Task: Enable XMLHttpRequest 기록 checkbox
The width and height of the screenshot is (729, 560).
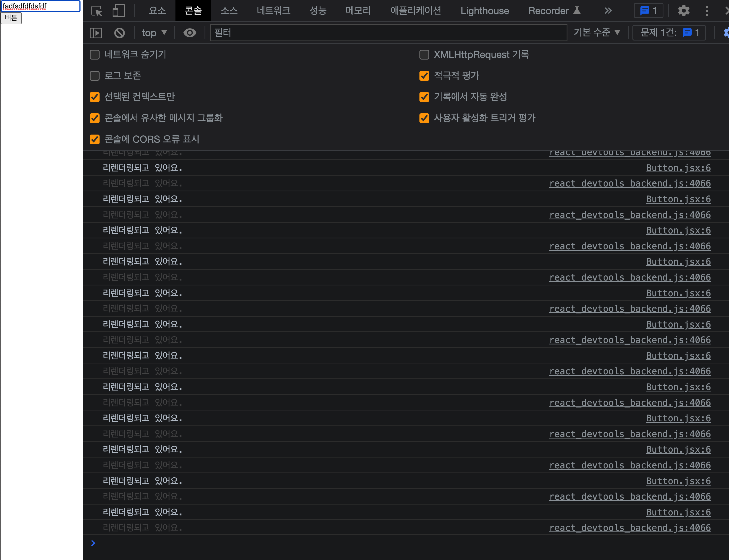Action: pyautogui.click(x=424, y=55)
